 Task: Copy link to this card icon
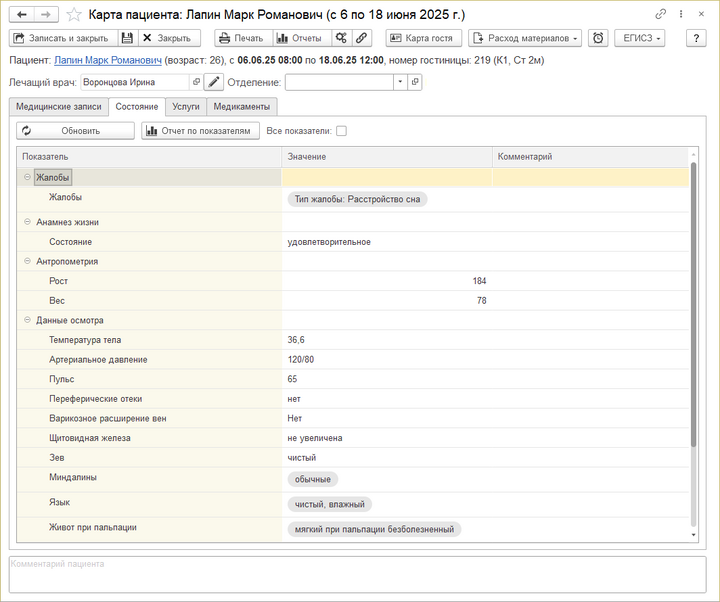click(661, 15)
